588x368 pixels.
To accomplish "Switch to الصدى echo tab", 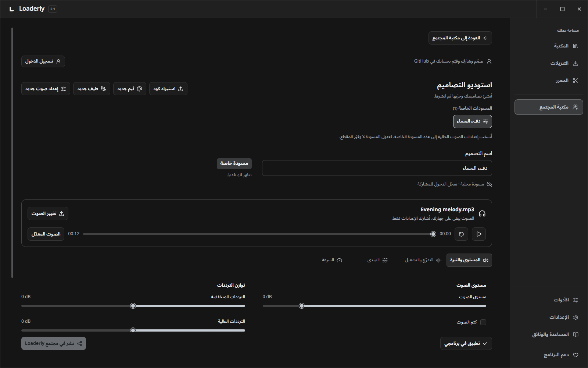I will [377, 260].
